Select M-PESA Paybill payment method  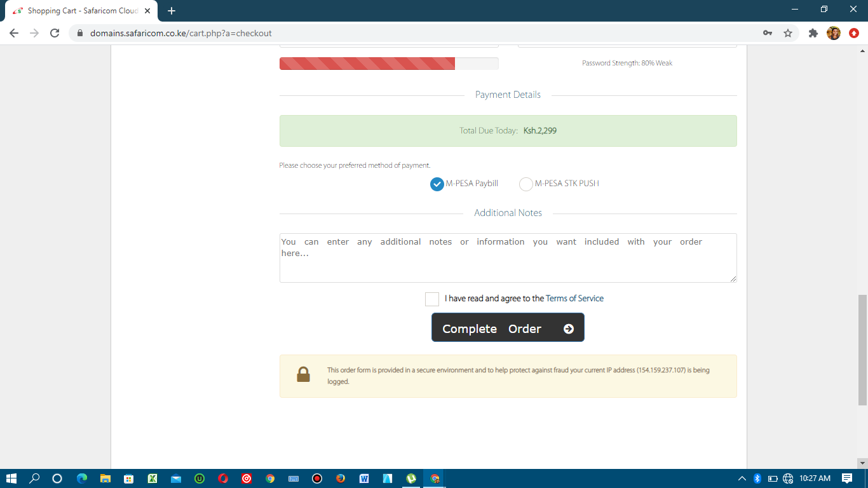(437, 184)
